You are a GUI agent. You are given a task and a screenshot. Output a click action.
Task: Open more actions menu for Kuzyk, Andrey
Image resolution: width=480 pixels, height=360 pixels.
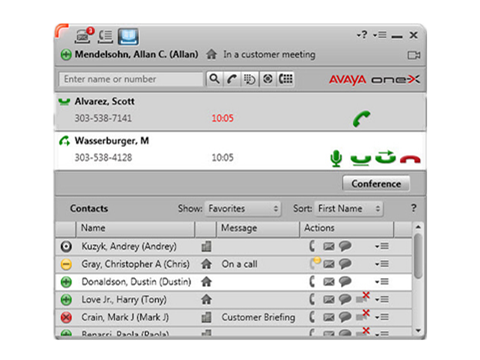pyautogui.click(x=382, y=246)
